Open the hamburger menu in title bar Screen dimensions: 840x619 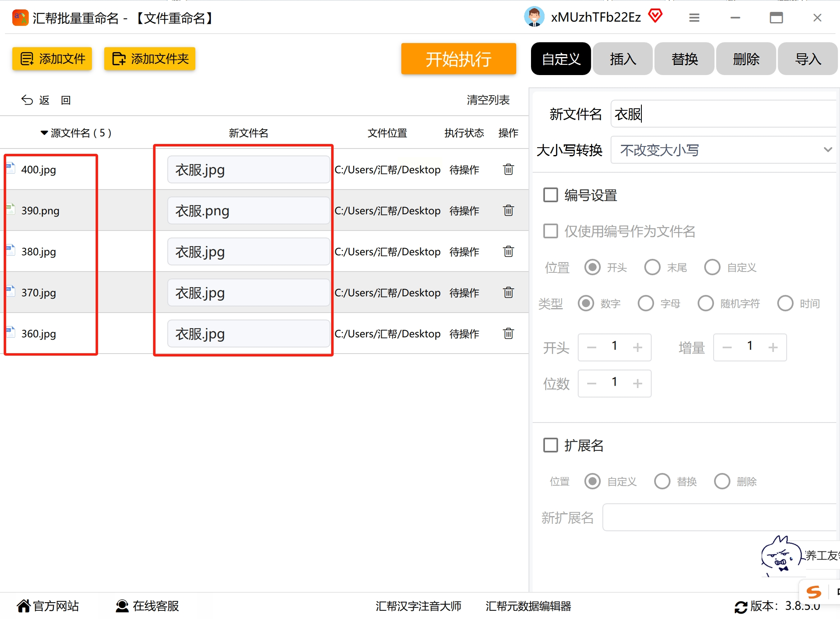point(694,18)
